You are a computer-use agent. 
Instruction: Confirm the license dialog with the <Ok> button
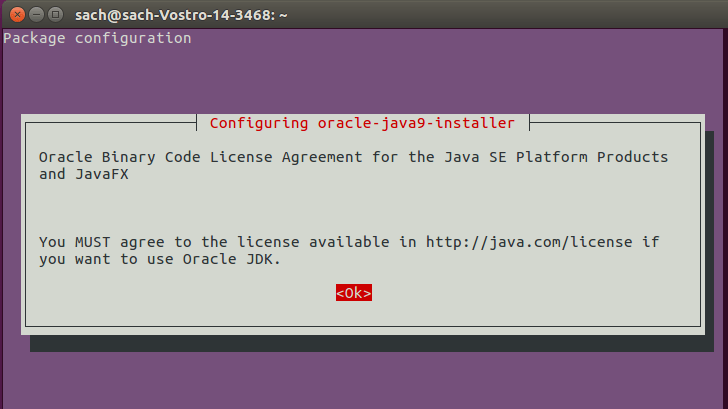pyautogui.click(x=354, y=293)
